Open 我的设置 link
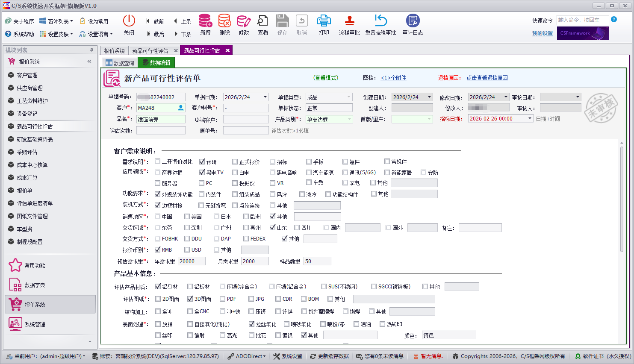The image size is (634, 364). coord(543,33)
